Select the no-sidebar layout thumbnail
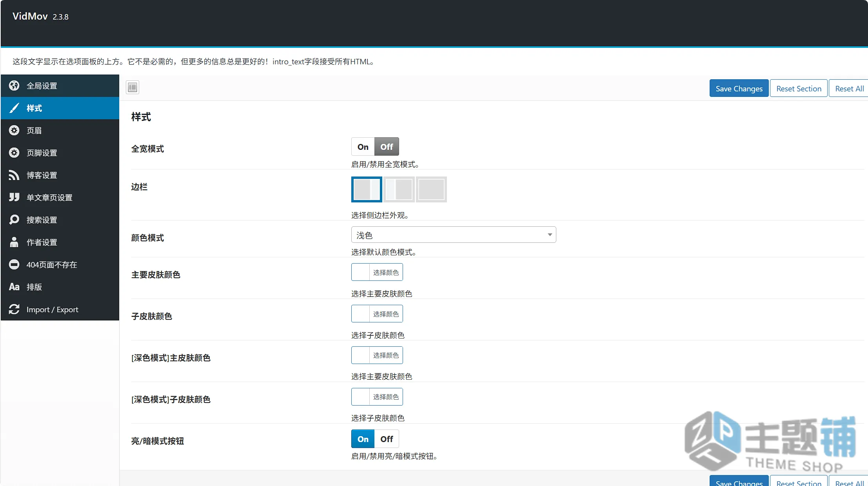 pyautogui.click(x=431, y=189)
